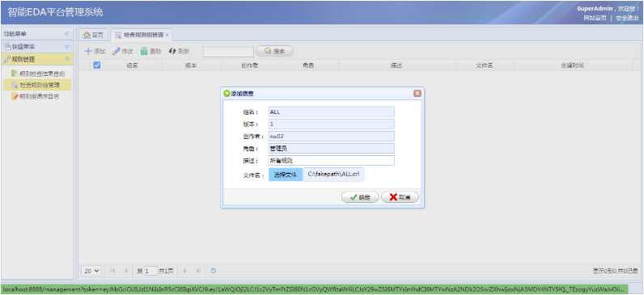Click the 创建时间 column header

[573, 65]
